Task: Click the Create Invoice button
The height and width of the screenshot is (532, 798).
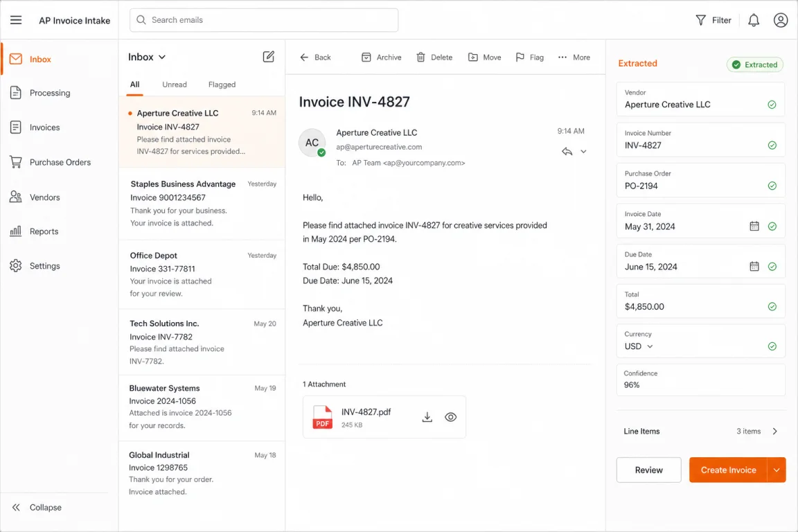Action: point(728,470)
